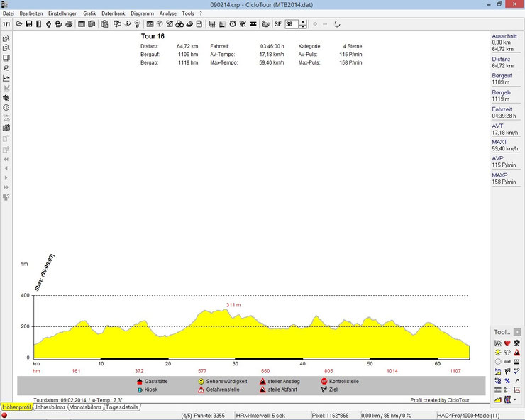Click the double-right fast forward arrow in sidebar

point(6,187)
